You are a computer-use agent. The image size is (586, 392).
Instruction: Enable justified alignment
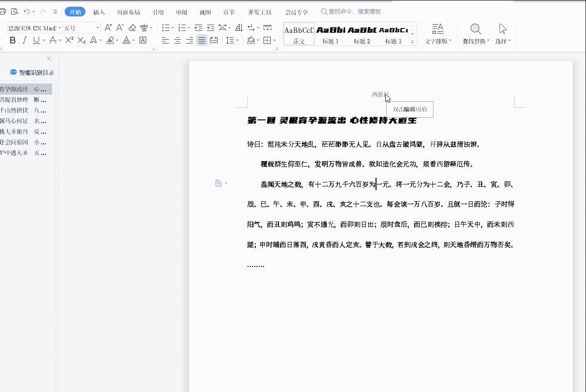coord(201,41)
